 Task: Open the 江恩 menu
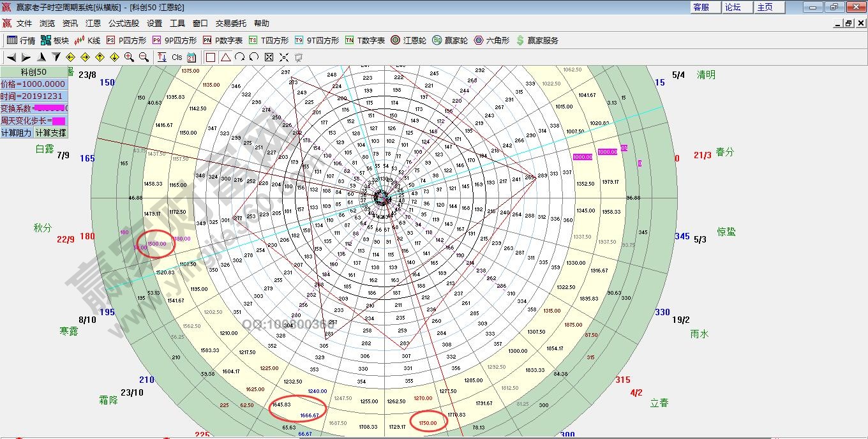pyautogui.click(x=93, y=23)
